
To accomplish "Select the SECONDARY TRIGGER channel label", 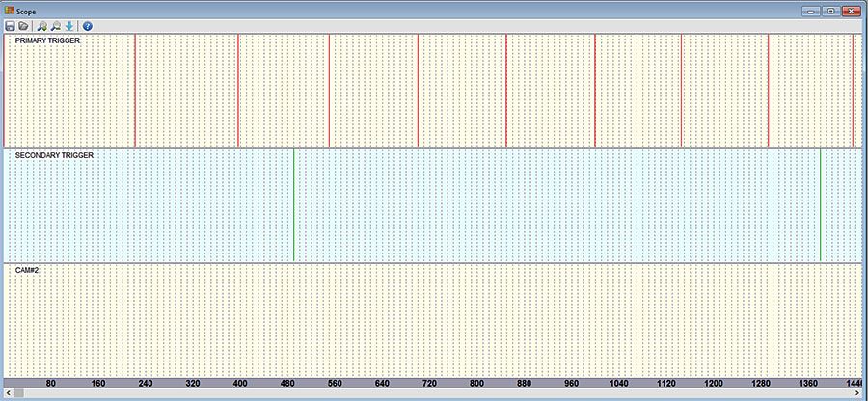I will [x=54, y=155].
